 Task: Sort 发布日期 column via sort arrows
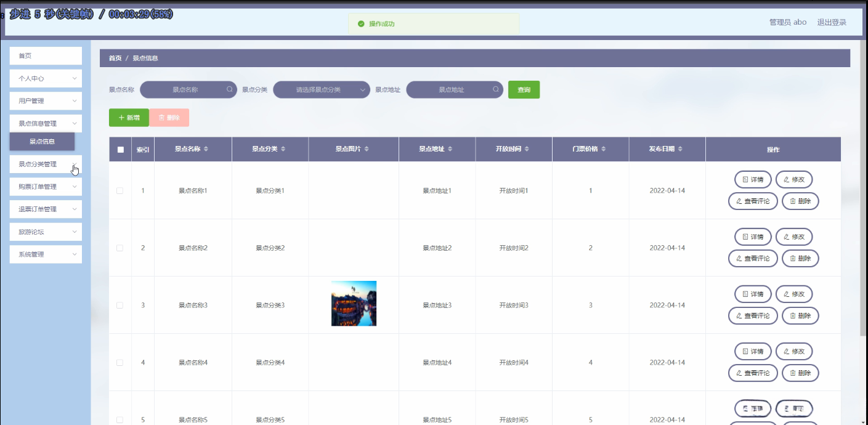click(x=680, y=149)
